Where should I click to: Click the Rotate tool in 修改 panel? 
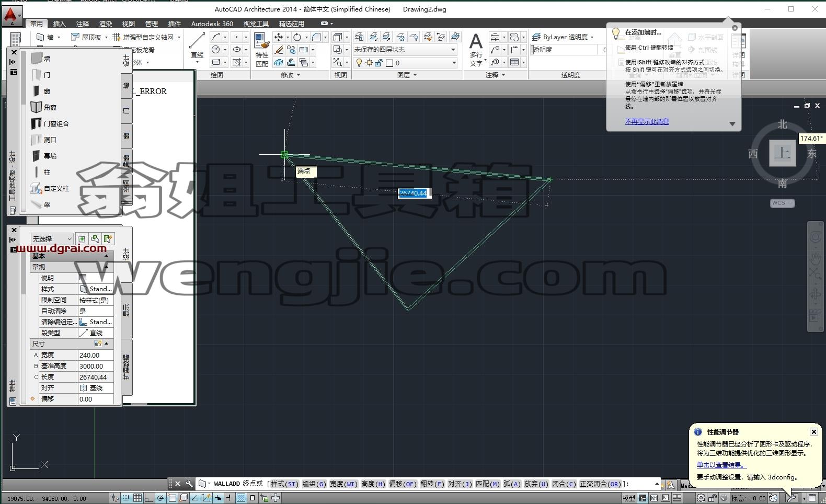[297, 37]
